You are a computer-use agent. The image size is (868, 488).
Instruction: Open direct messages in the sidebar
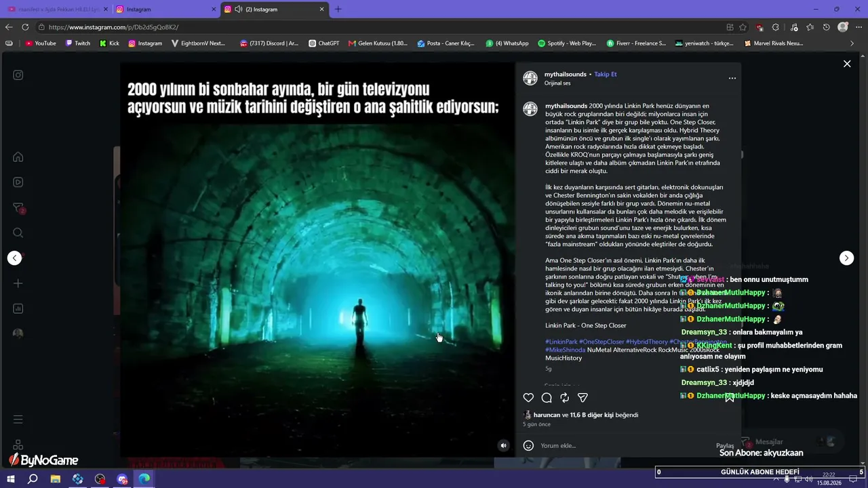[x=18, y=207]
